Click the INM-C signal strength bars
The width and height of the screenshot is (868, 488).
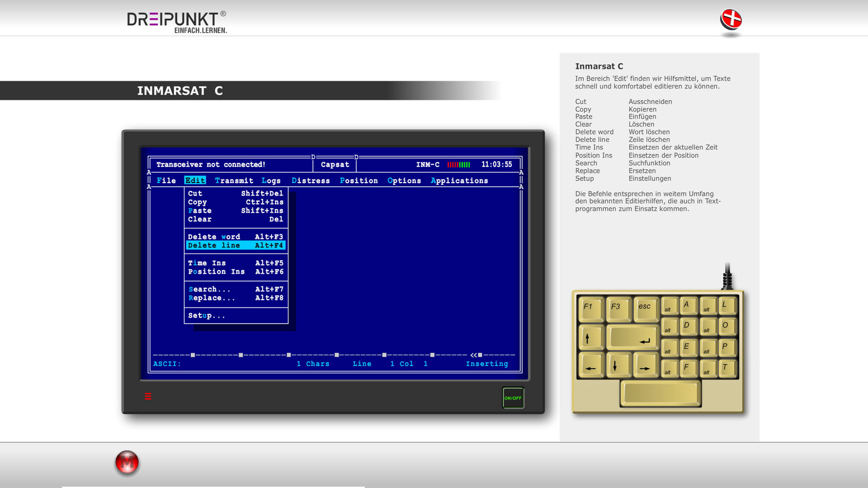[x=458, y=164]
